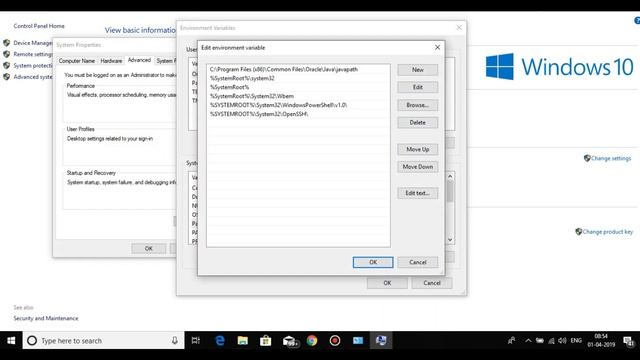640x360 pixels.
Task: Click the ENG language indicator
Action: click(576, 340)
